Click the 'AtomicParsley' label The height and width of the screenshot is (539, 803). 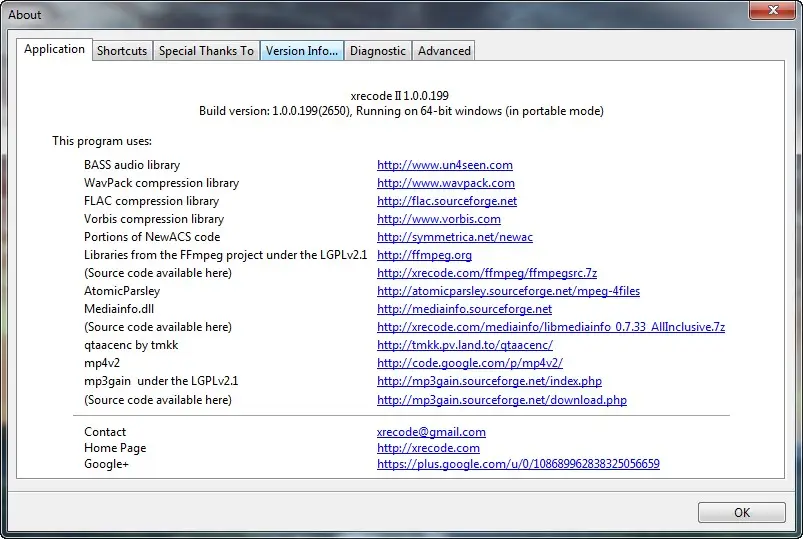coord(122,291)
